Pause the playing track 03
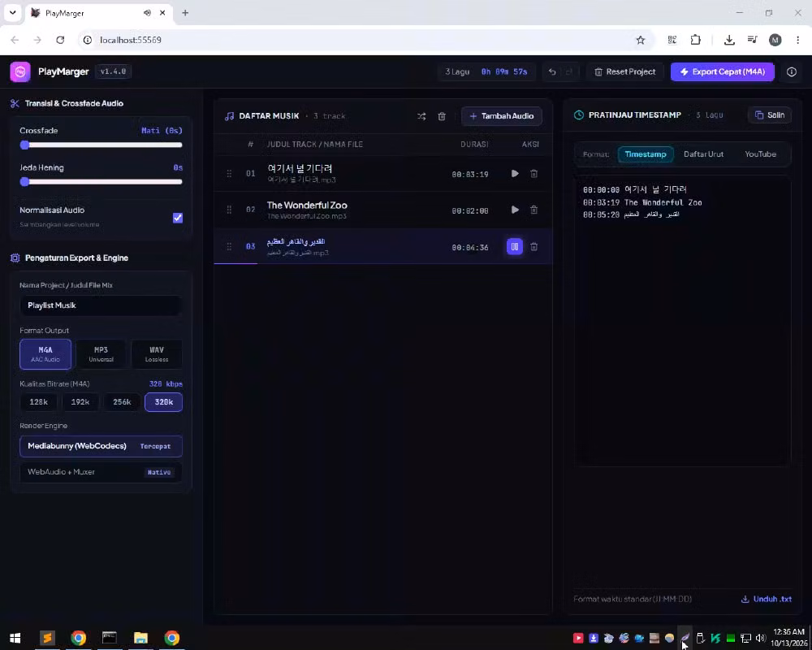The height and width of the screenshot is (650, 812). click(x=515, y=247)
